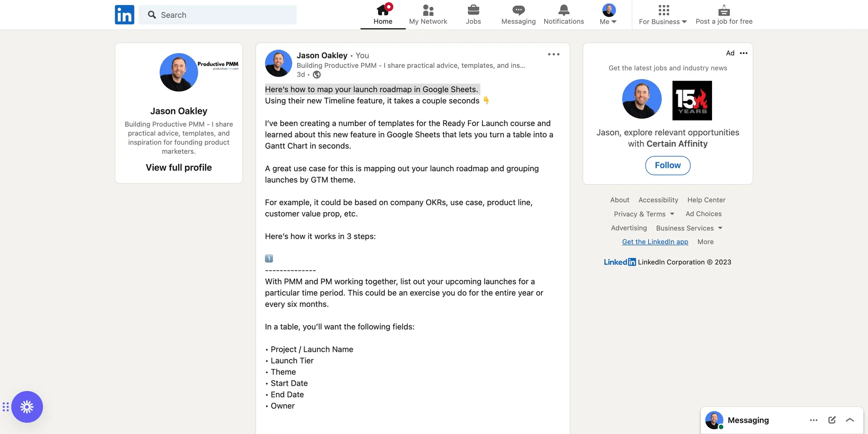Image resolution: width=868 pixels, height=434 pixels.
Task: Open the Accessibility footer link
Action: click(658, 200)
